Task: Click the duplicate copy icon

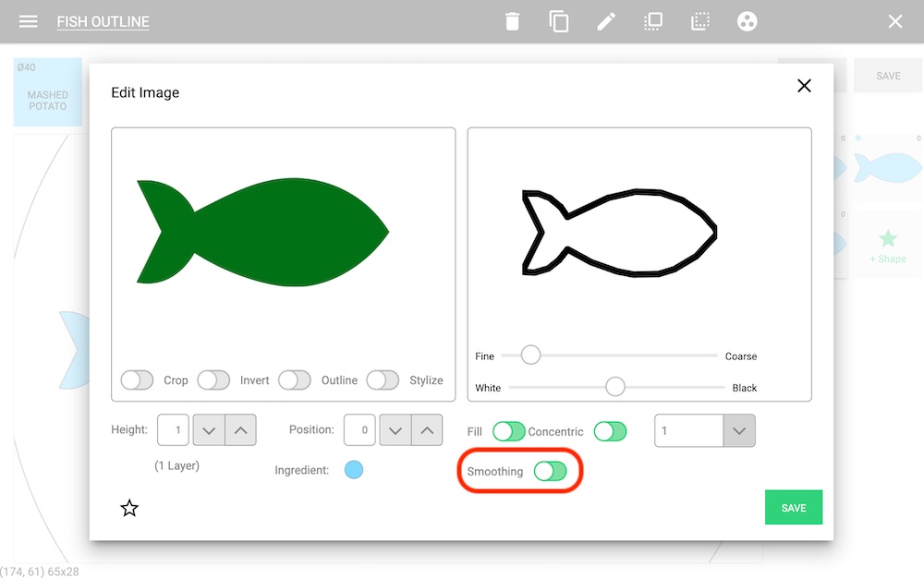Action: tap(559, 22)
